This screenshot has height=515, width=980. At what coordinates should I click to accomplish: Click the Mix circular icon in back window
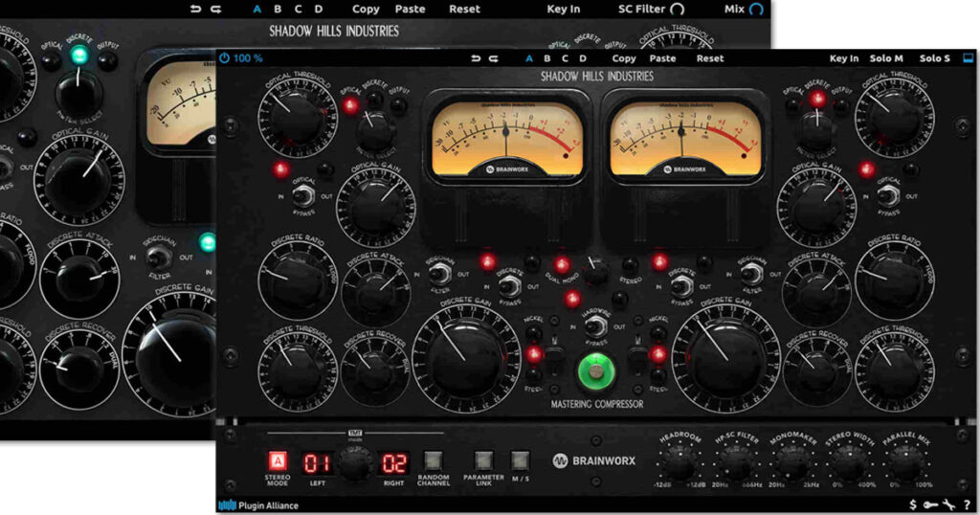pos(756,10)
